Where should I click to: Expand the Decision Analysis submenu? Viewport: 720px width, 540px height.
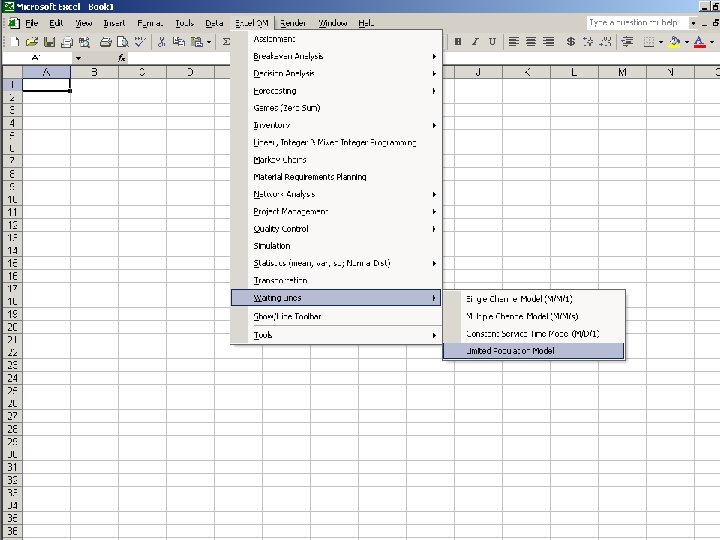[336, 73]
